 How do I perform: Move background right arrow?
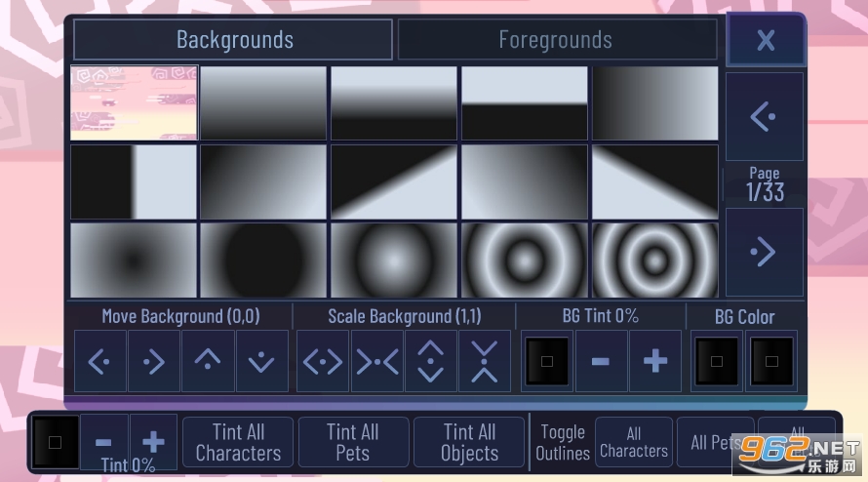click(x=154, y=361)
